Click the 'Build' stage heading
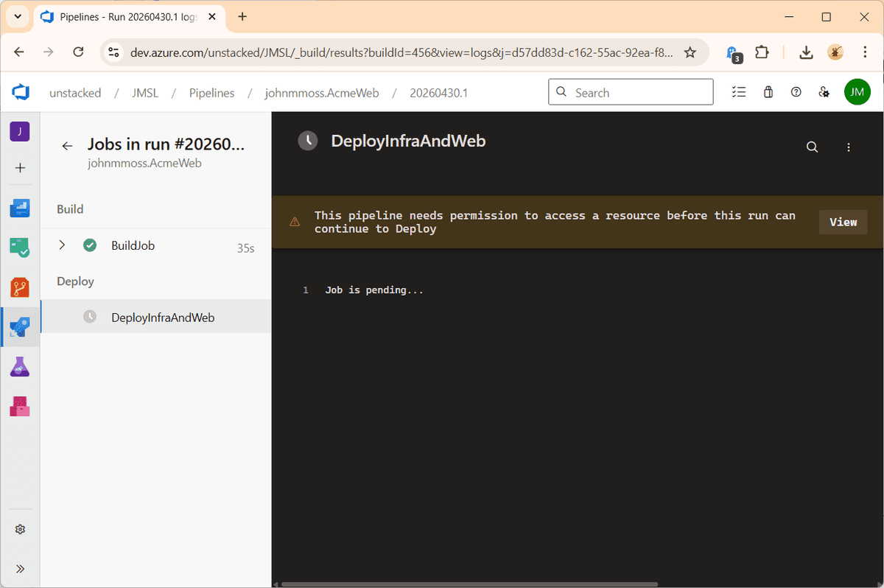 click(70, 209)
